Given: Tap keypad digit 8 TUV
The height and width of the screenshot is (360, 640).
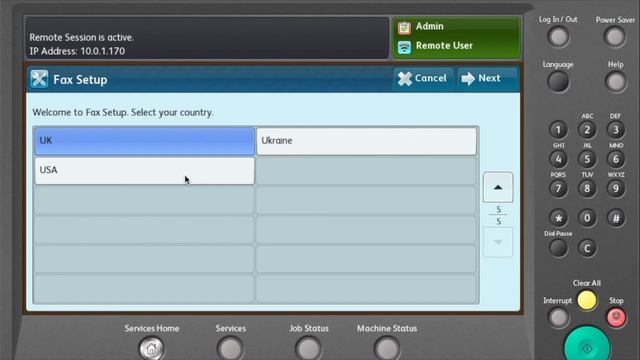Looking at the screenshot, I should [x=587, y=189].
